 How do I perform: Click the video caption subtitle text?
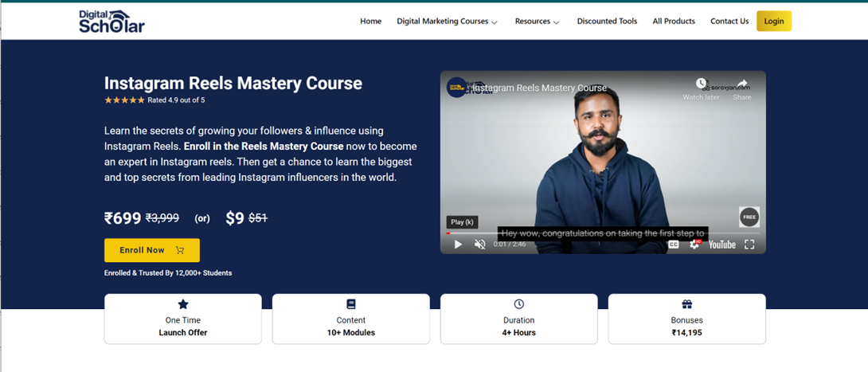click(603, 233)
